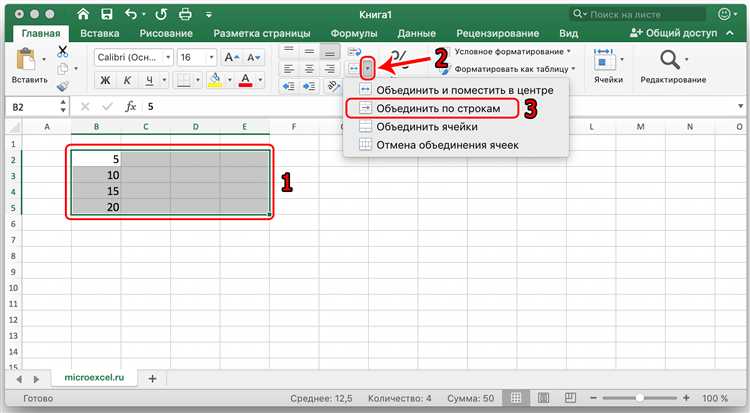Click the fx insert function icon

tap(131, 105)
